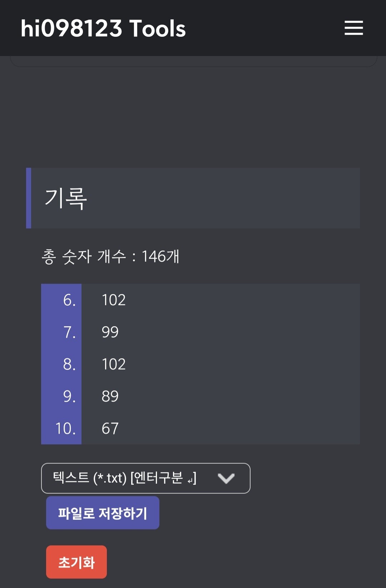
Task: Open the file format dropdown
Action: click(145, 478)
